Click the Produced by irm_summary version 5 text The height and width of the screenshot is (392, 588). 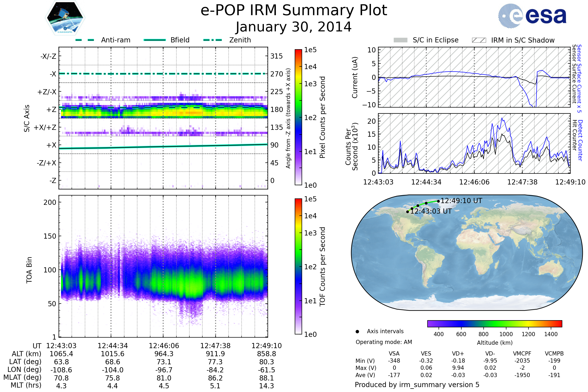click(417, 385)
